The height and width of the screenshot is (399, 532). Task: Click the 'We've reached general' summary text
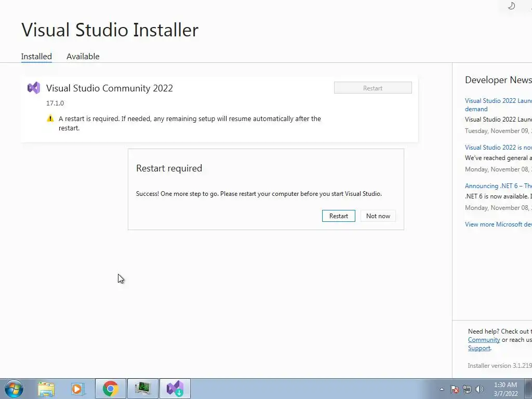pos(498,158)
